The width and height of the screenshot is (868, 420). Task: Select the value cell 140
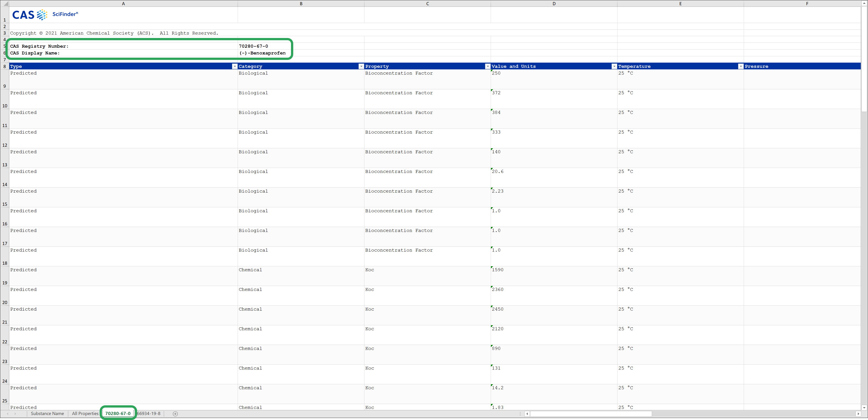coord(554,158)
